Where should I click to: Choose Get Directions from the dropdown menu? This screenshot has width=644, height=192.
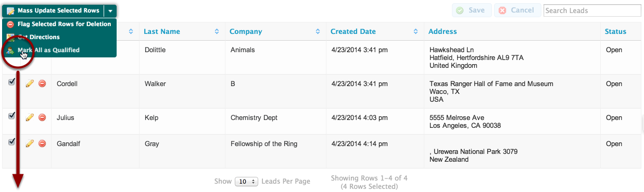(59, 37)
